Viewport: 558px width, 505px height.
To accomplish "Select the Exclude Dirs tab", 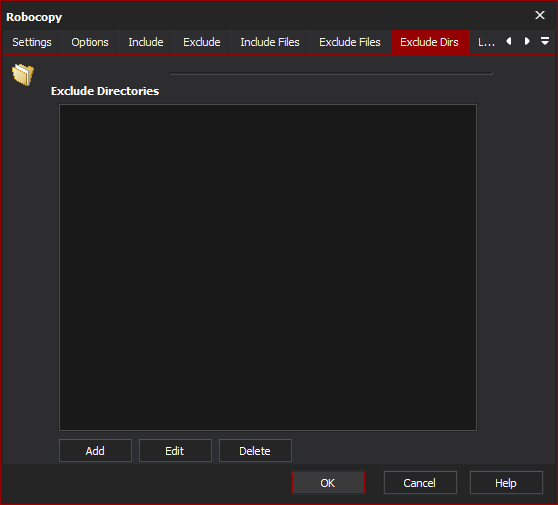I will point(430,42).
